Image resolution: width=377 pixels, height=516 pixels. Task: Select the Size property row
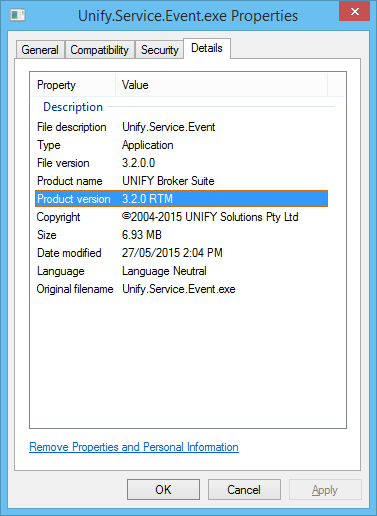click(x=181, y=235)
